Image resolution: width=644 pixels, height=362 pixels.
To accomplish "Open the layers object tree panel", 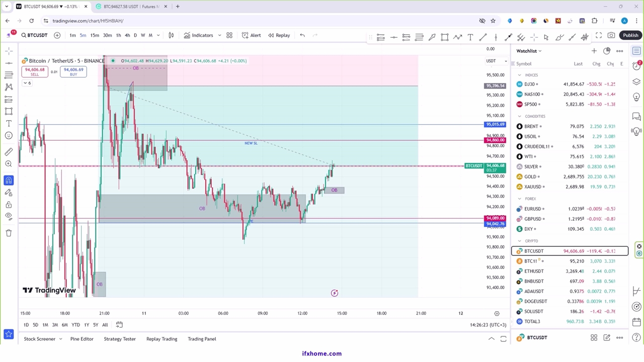I will click(636, 81).
